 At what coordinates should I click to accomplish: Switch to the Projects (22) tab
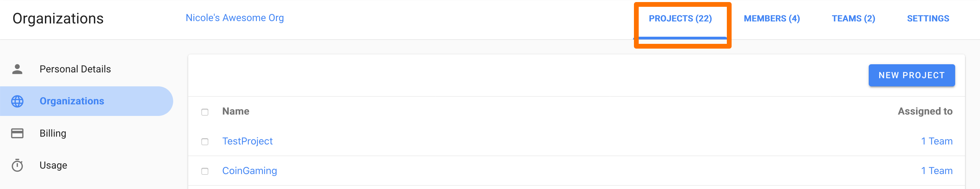[x=680, y=19]
